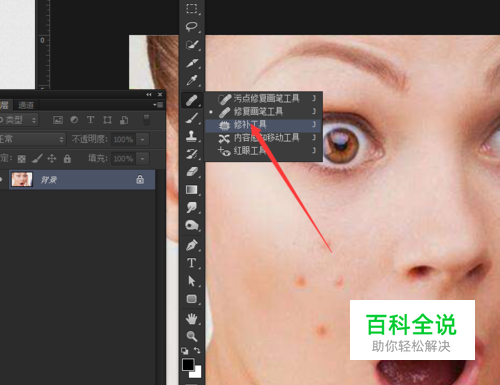Screen dimensions: 500x385
Task: Click the opacity 100% value field
Action: (x=123, y=139)
